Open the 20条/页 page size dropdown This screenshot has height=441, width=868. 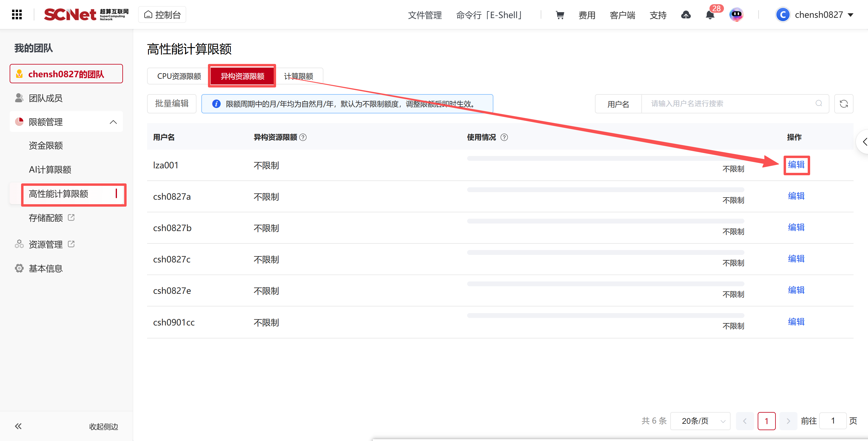tap(700, 421)
